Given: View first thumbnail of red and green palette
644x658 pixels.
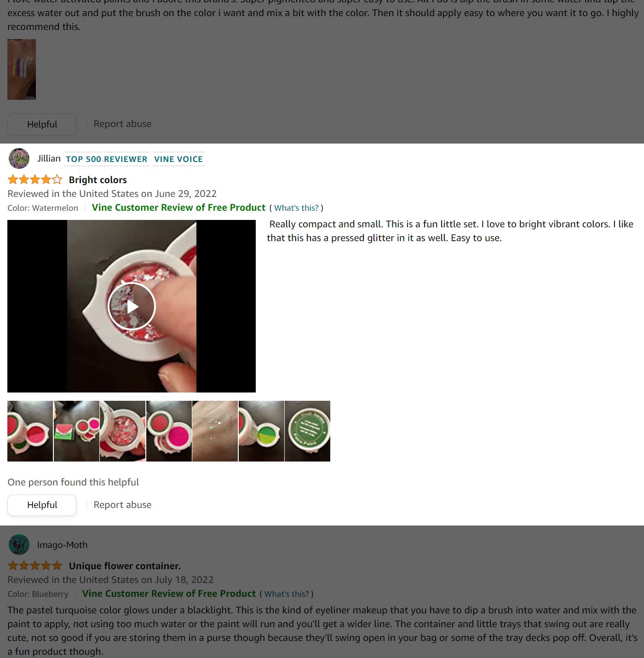Looking at the screenshot, I should point(30,431).
